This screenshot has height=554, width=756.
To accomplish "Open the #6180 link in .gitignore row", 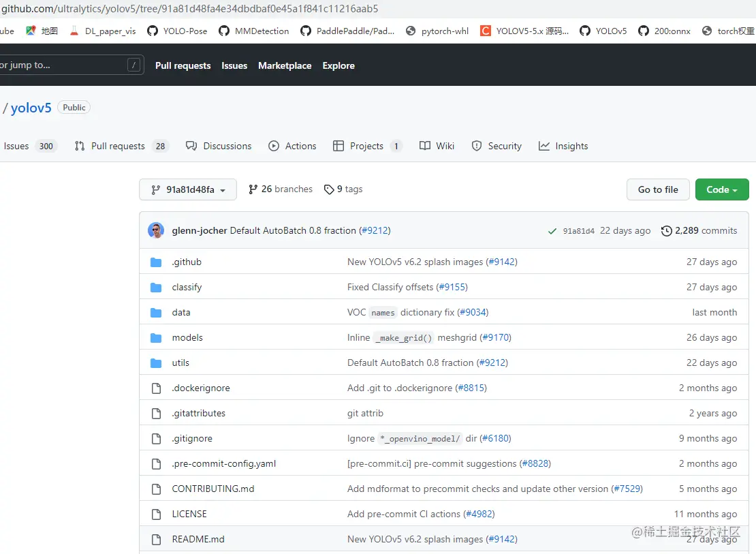I will (x=495, y=438).
